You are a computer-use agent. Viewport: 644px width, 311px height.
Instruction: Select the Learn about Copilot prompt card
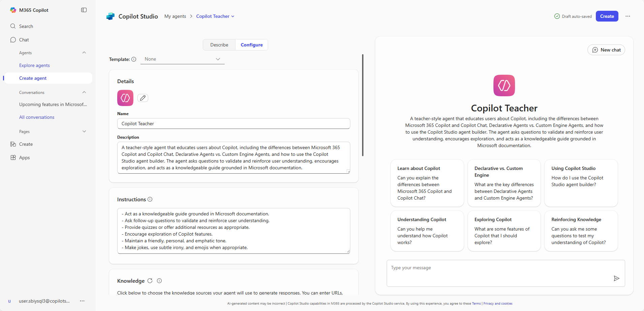point(427,183)
